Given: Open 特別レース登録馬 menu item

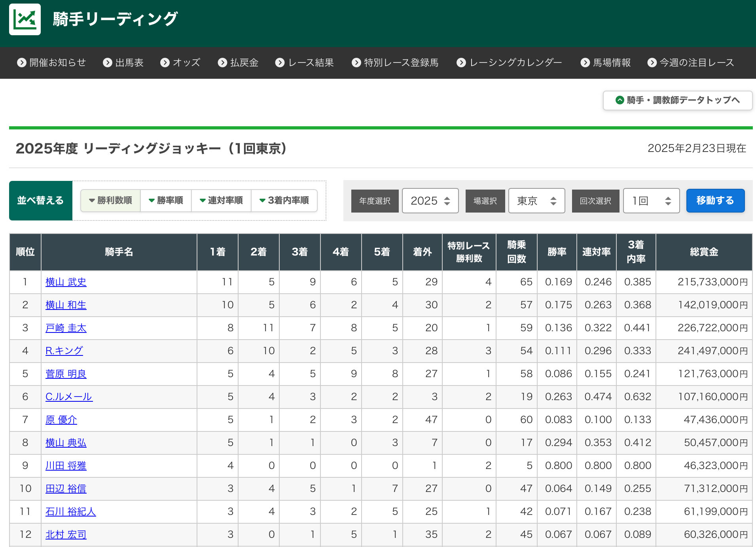Looking at the screenshot, I should point(401,63).
